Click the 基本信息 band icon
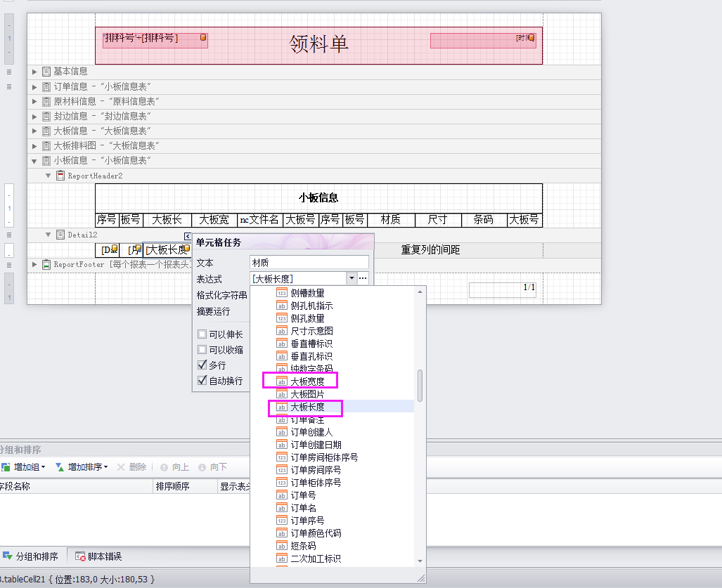The image size is (722, 588). [x=46, y=72]
